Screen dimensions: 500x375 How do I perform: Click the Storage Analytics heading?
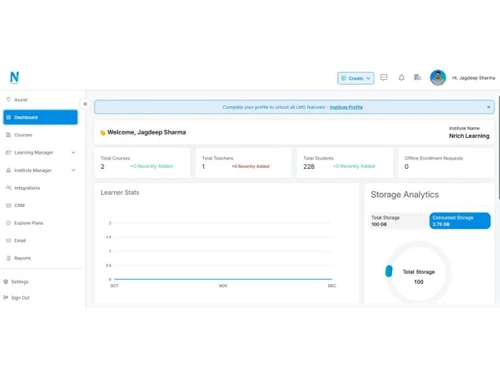(x=405, y=195)
